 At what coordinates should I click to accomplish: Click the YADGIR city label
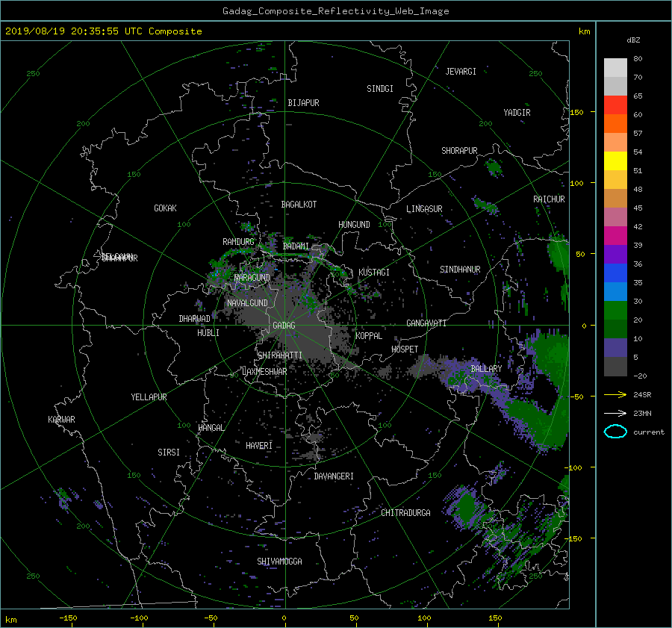click(517, 113)
